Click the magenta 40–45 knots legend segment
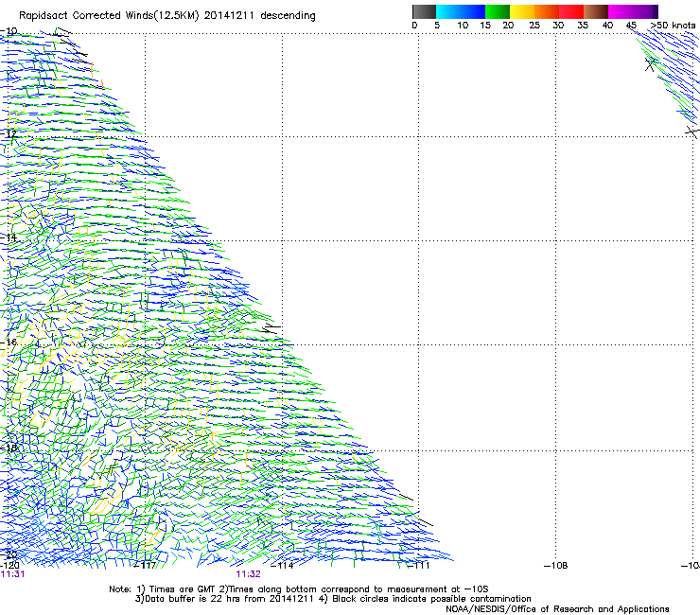700x615 pixels. click(x=621, y=11)
